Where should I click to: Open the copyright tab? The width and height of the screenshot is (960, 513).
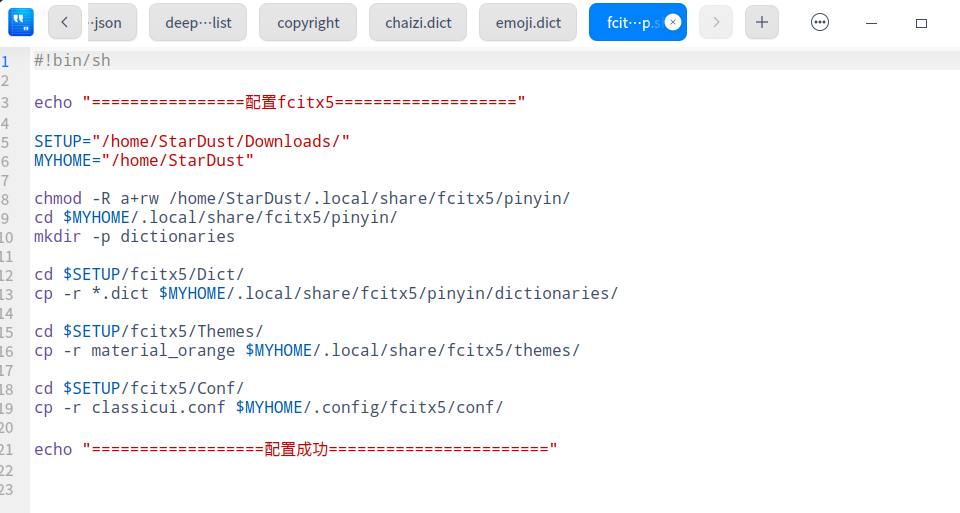pos(308,23)
